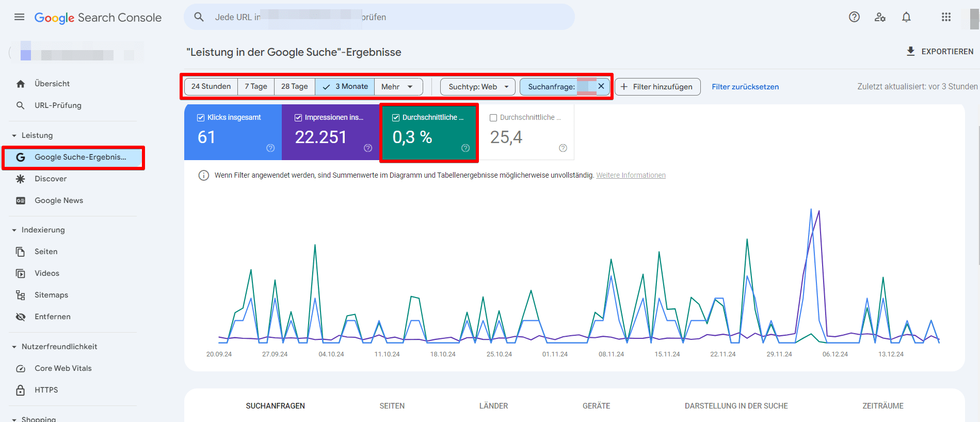Click the Google News icon

point(21,200)
